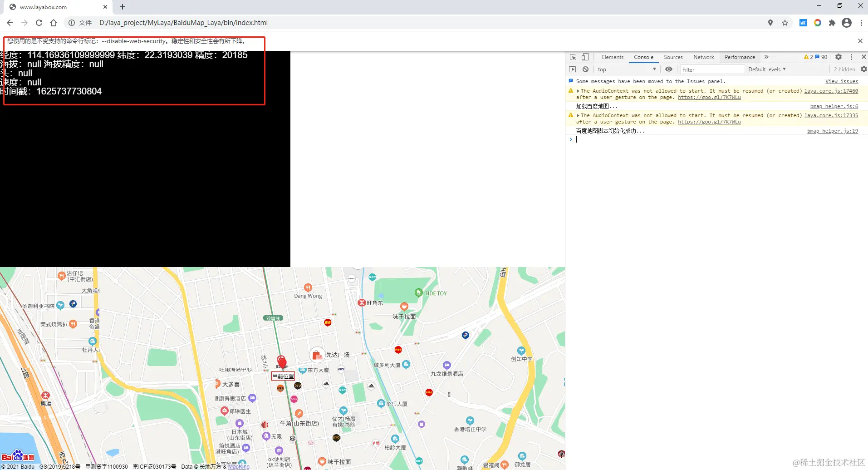
Task: Expand the second AudioContext warning message
Action: click(578, 115)
